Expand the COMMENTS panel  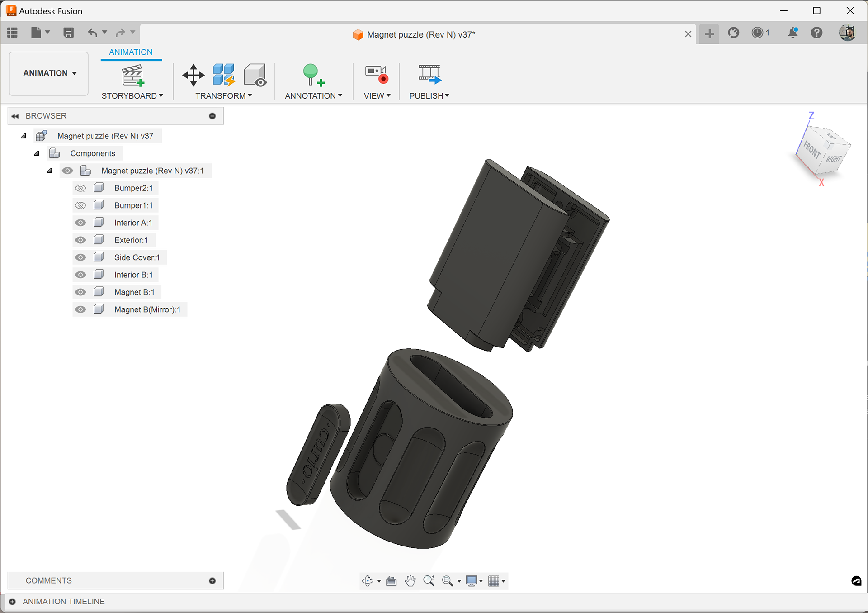(x=212, y=581)
